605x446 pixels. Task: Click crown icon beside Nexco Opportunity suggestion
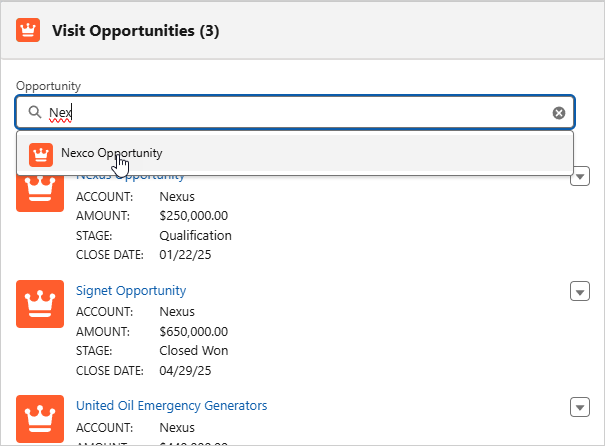click(41, 155)
